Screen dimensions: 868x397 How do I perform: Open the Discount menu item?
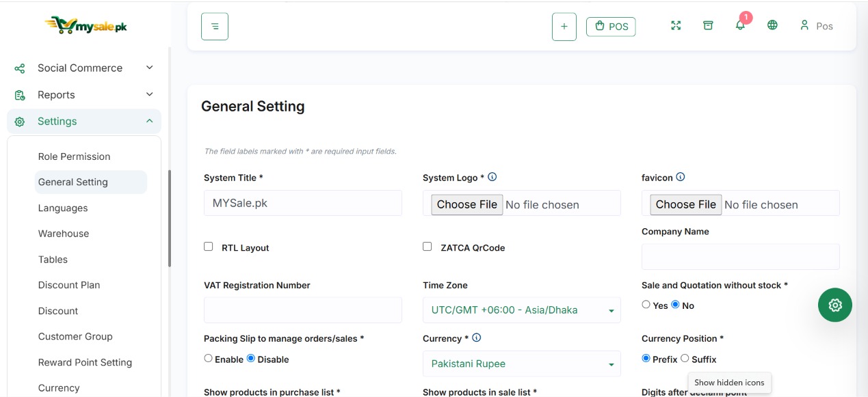pos(58,311)
